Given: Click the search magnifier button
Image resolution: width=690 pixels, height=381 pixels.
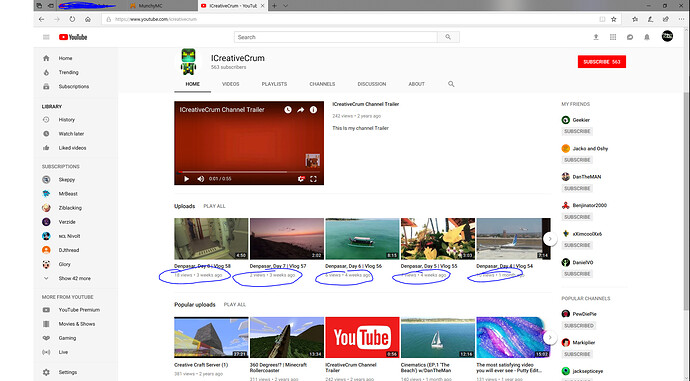Looking at the screenshot, I should click(x=448, y=37).
